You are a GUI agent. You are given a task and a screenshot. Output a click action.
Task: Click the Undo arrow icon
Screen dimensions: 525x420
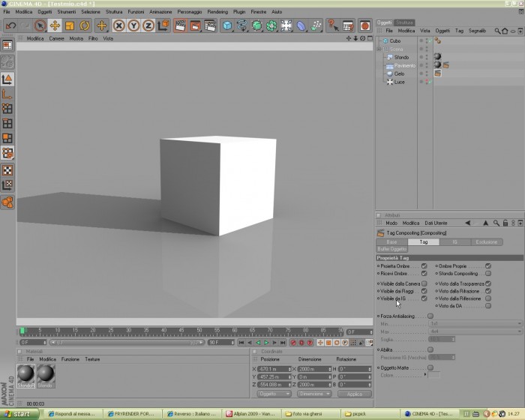pos(10,25)
